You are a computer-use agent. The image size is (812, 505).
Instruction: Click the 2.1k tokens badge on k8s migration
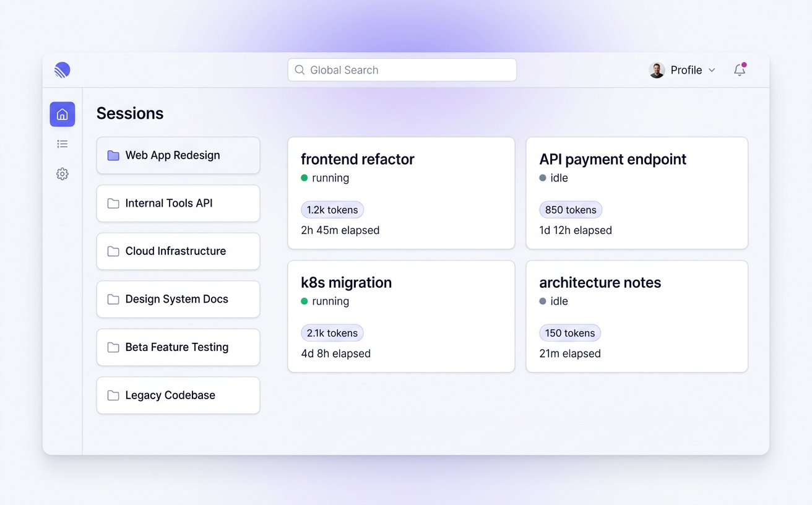click(332, 333)
